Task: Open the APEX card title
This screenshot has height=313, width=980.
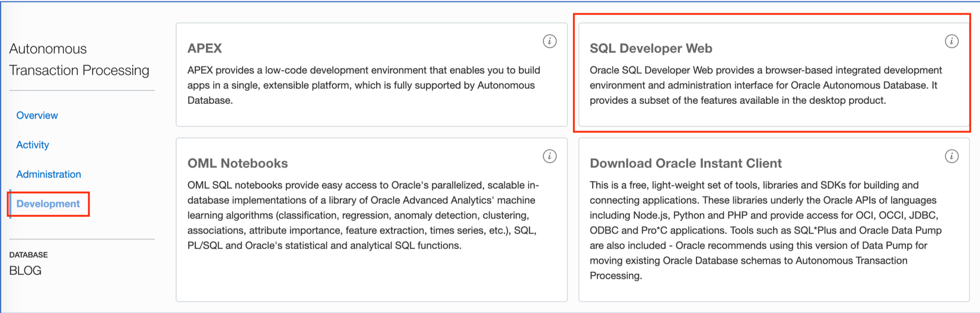Action: coord(205,49)
